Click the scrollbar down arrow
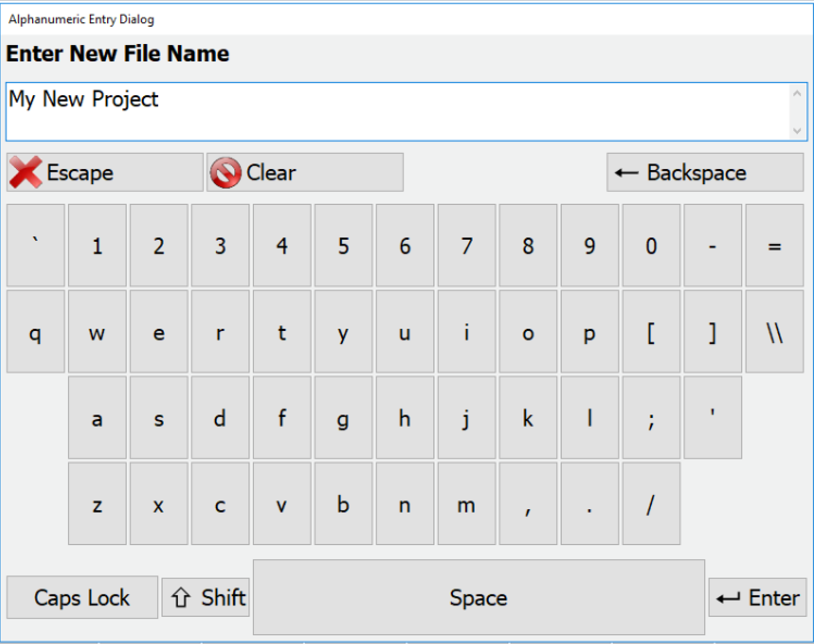Screen dimensions: 814x644 [x=797, y=132]
